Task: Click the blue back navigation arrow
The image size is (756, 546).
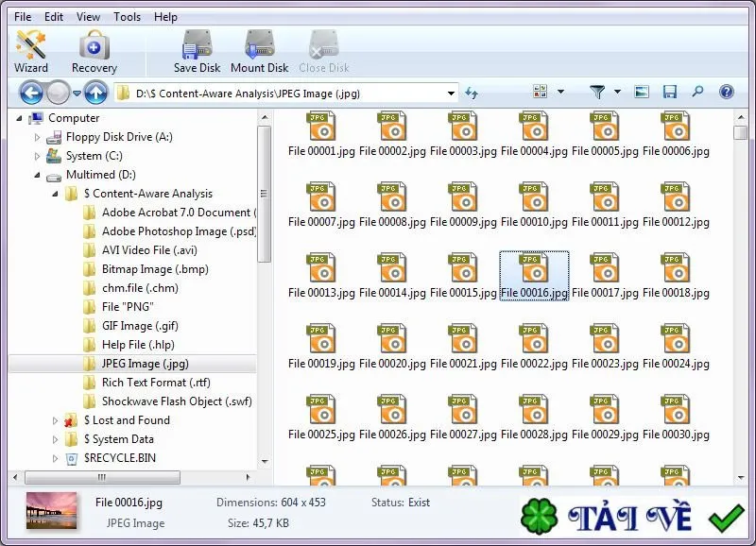Action: point(31,93)
